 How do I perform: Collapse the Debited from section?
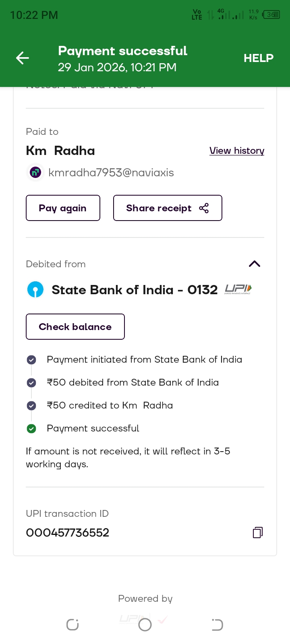click(x=255, y=264)
